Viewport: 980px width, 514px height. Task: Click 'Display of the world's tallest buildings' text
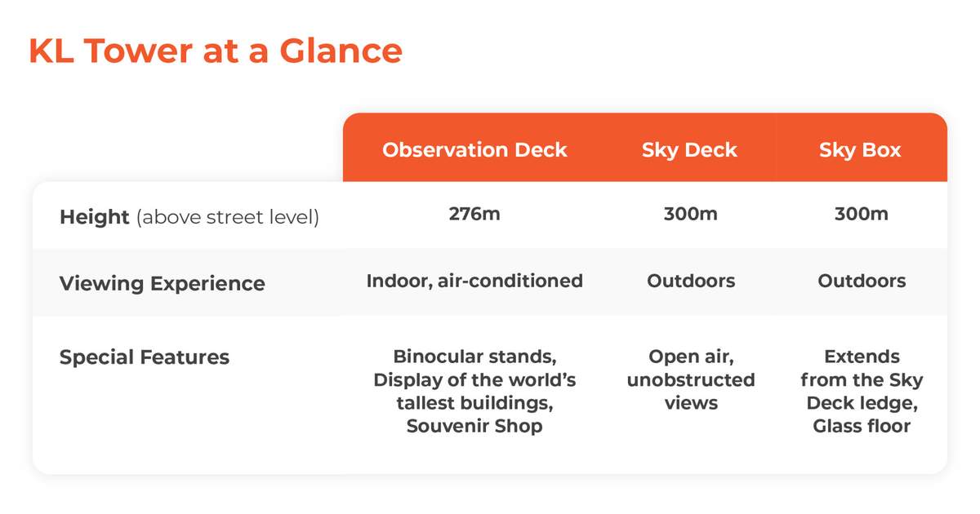tap(474, 392)
